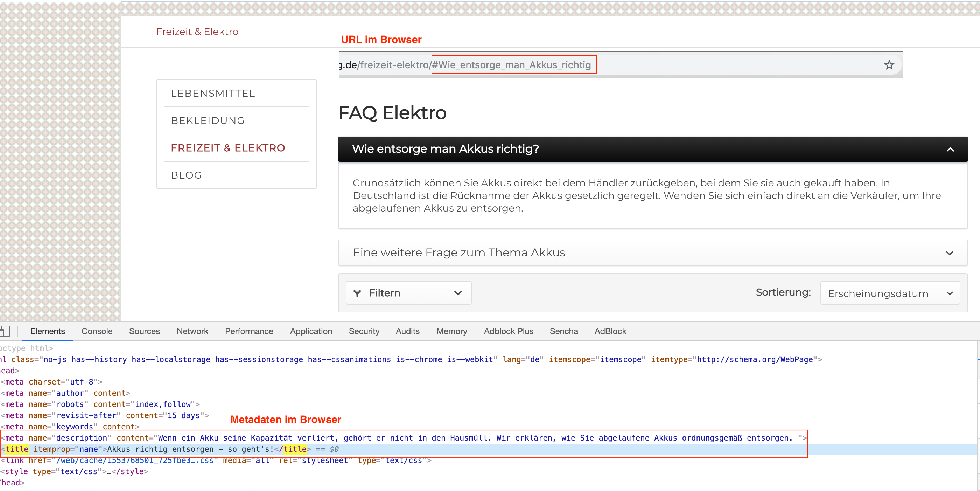Click the Application tab in DevTools
The image size is (980, 491).
point(310,331)
